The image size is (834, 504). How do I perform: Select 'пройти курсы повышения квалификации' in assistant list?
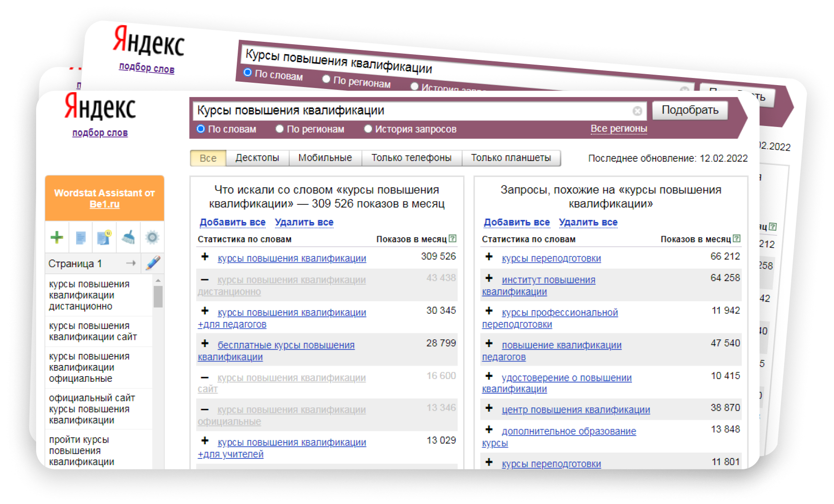pos(98,450)
